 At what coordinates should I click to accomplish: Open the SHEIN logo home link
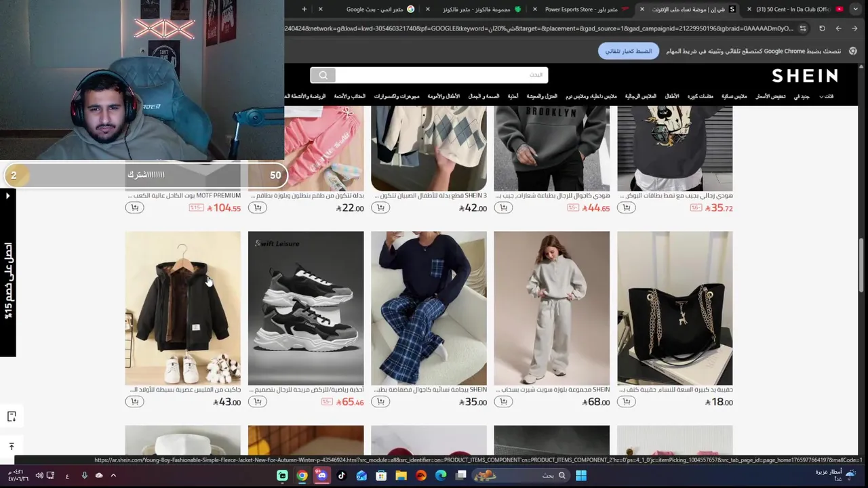coord(804,75)
